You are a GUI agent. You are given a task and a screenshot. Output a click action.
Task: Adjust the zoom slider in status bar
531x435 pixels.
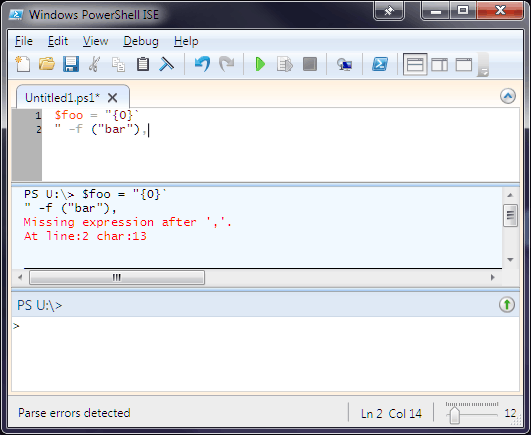tap(454, 415)
